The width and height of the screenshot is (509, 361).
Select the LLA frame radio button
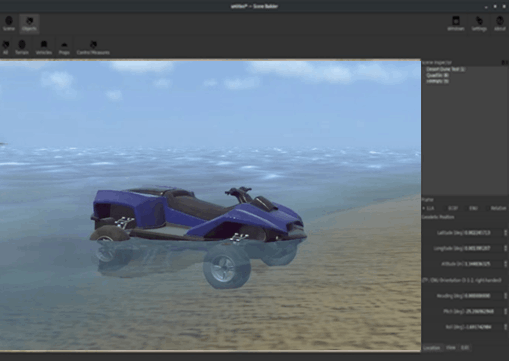click(x=428, y=208)
